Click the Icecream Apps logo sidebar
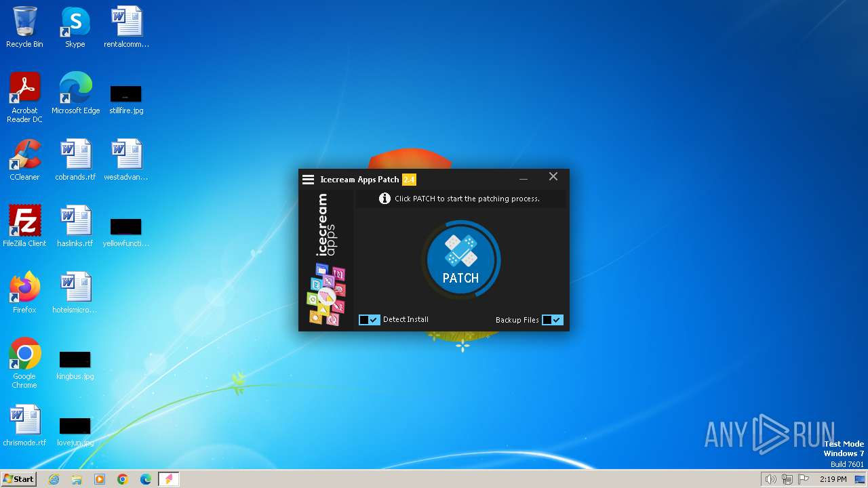The width and height of the screenshot is (868, 488). (327, 259)
